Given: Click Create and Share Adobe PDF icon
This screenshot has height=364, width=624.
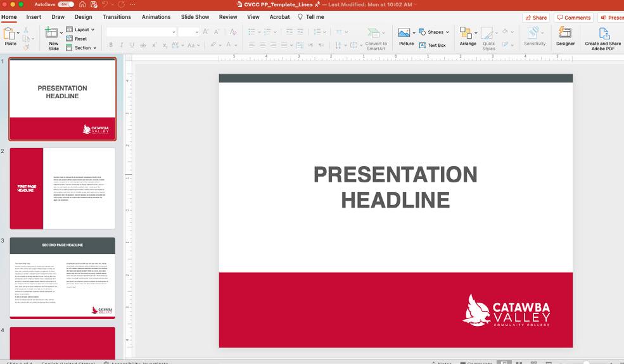Looking at the screenshot, I should coord(604,33).
